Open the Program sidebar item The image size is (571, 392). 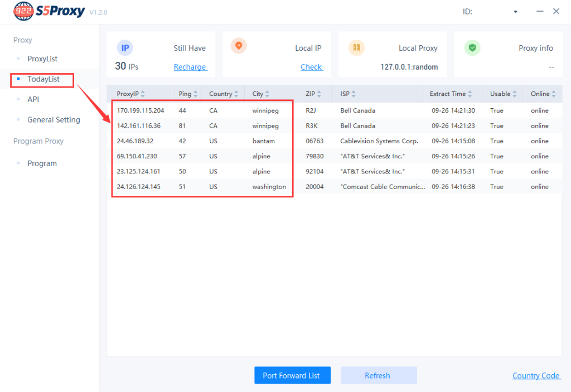(42, 163)
